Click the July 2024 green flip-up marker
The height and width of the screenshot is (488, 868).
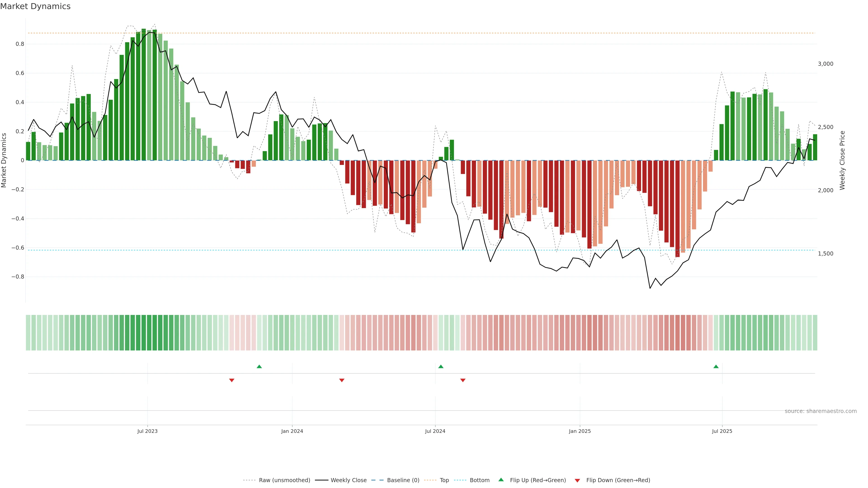tap(441, 366)
